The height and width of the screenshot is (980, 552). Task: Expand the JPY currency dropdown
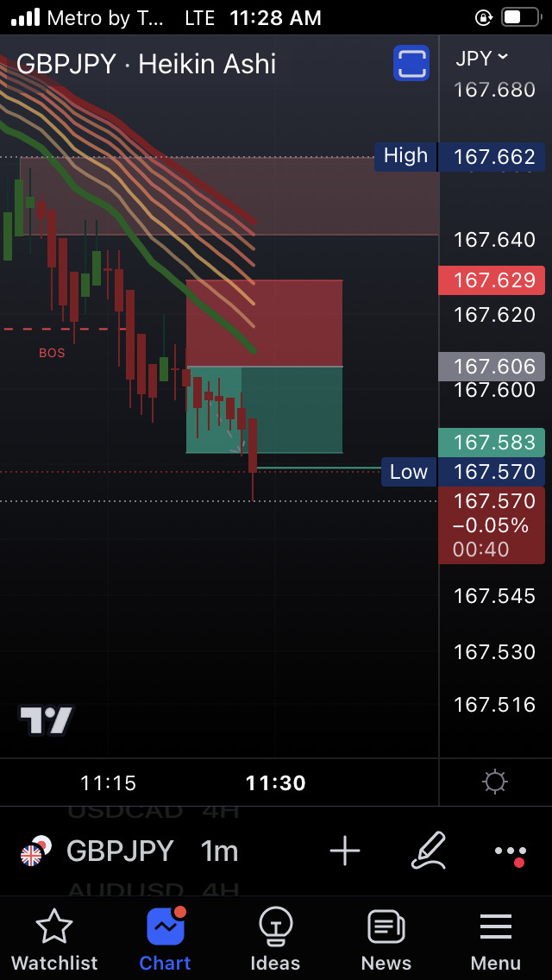click(482, 58)
